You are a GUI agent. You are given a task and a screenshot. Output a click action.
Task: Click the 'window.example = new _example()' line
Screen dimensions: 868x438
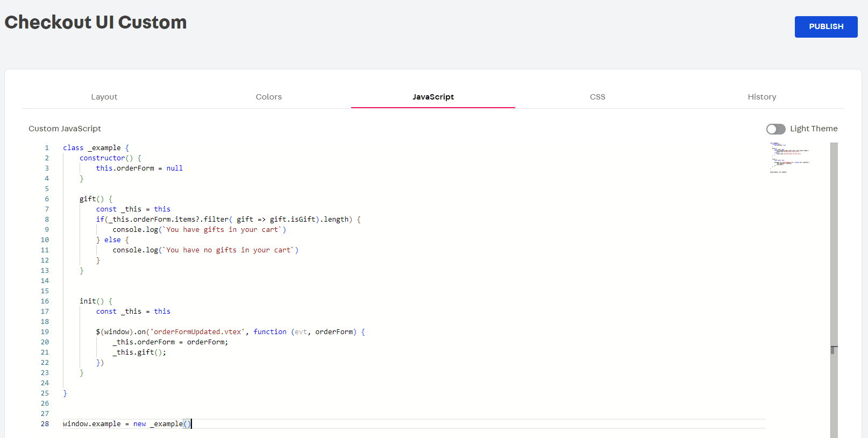(x=126, y=424)
